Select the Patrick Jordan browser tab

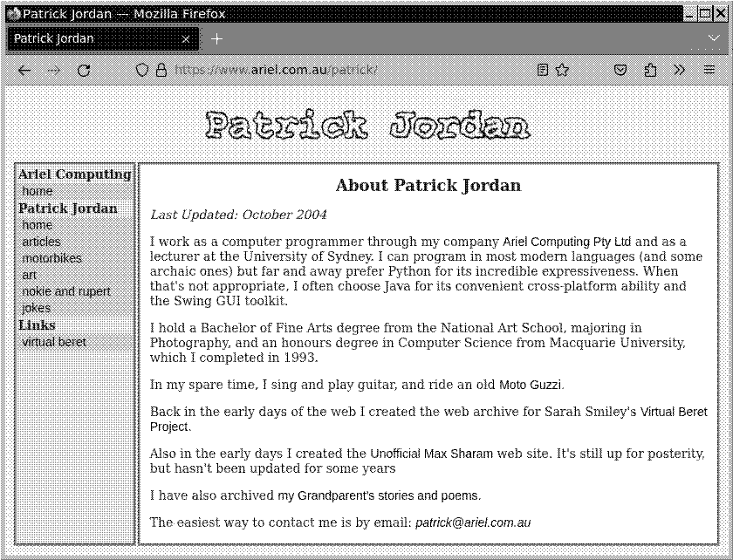96,38
